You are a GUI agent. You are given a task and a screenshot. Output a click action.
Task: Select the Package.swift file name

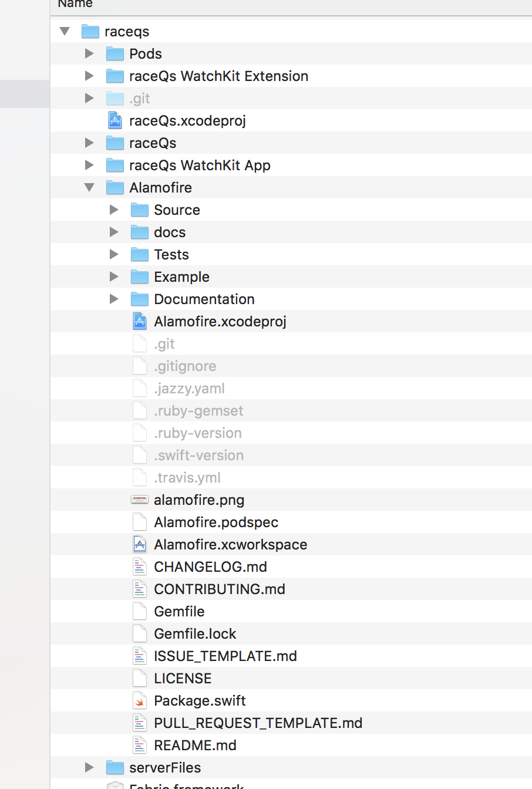(200, 701)
